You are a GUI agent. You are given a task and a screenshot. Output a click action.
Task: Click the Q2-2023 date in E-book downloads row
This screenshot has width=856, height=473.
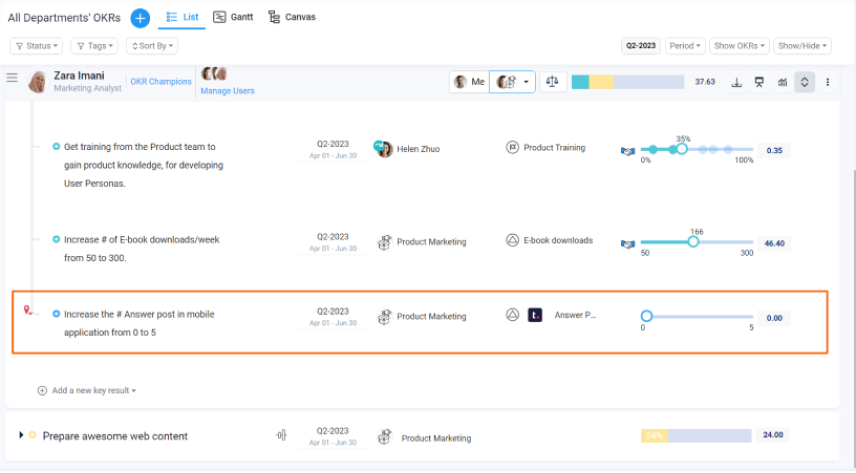coord(333,237)
